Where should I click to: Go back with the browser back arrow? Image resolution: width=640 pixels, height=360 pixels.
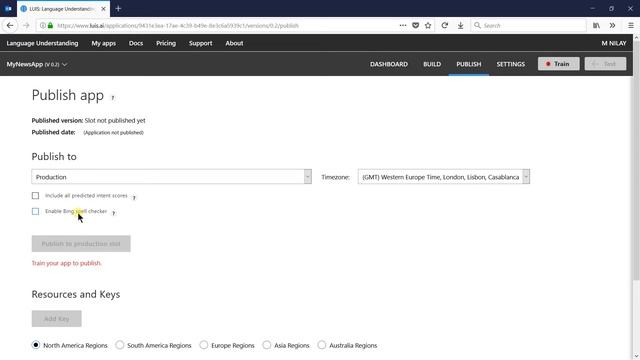click(10, 25)
